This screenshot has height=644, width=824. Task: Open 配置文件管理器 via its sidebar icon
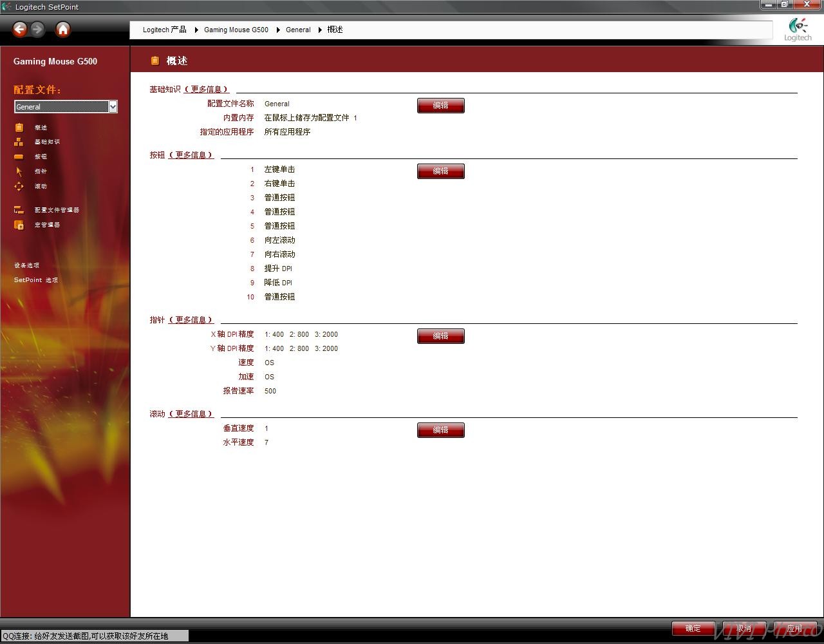19,210
